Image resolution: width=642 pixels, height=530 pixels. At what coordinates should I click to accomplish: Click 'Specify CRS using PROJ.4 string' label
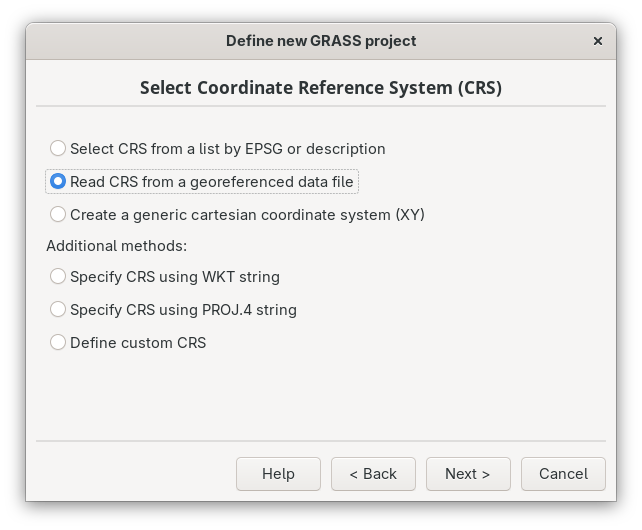[183, 309]
